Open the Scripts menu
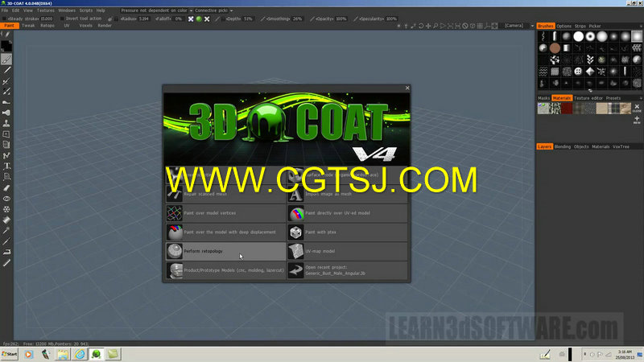The image size is (644, 362). tap(86, 10)
